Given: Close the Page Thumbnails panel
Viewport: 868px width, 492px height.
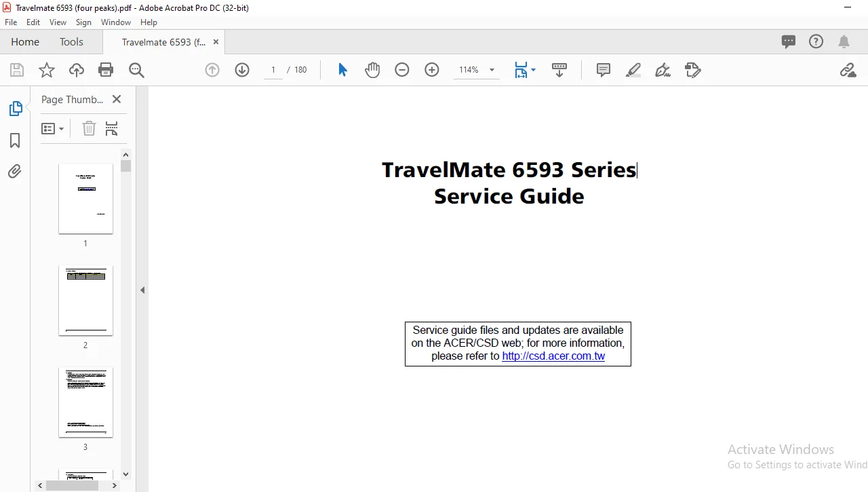Looking at the screenshot, I should point(117,99).
